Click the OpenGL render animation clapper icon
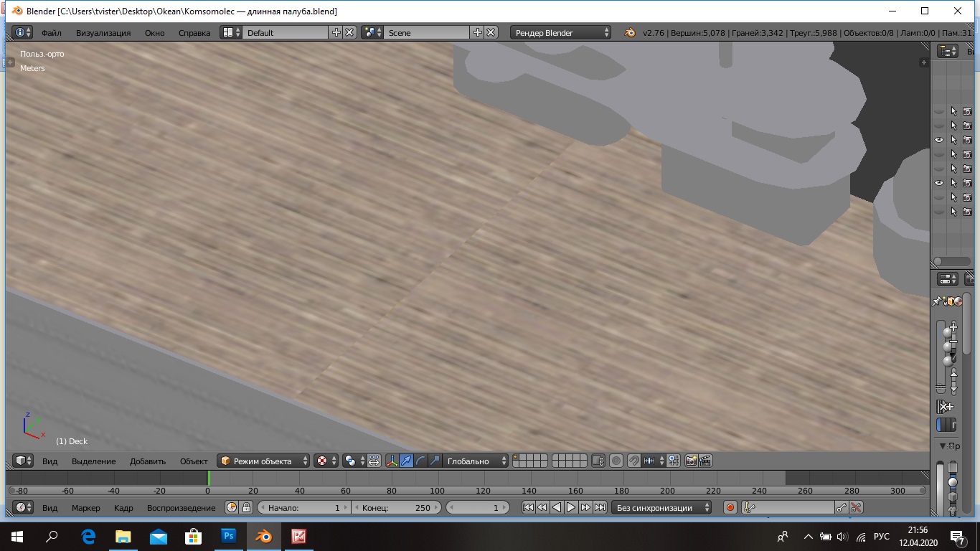 [x=706, y=461]
